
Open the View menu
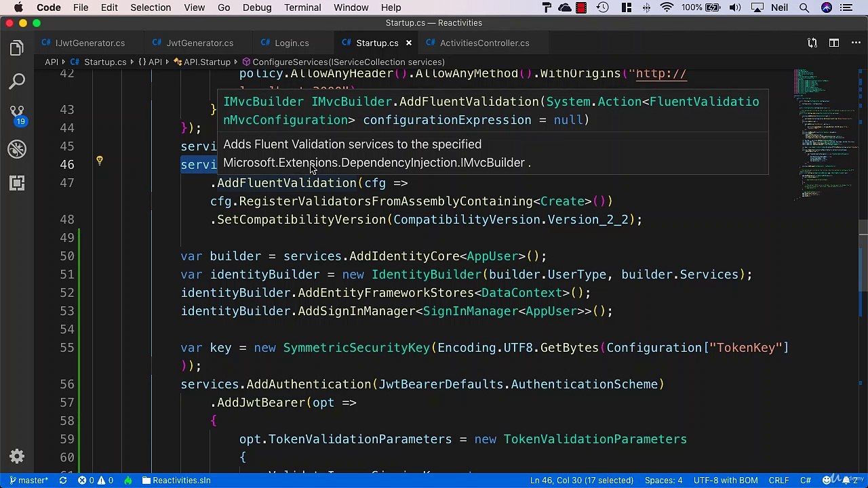194,7
